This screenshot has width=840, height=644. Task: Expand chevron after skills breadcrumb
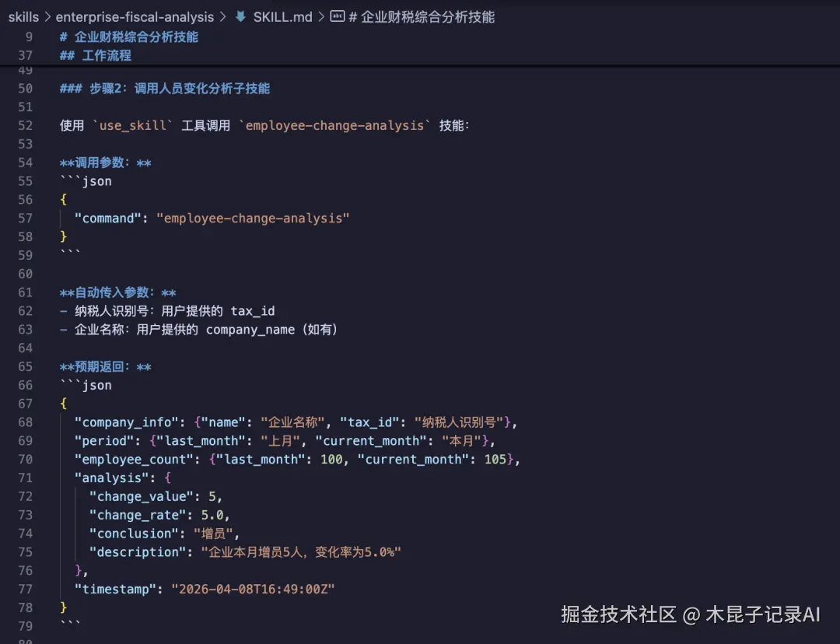coord(47,17)
